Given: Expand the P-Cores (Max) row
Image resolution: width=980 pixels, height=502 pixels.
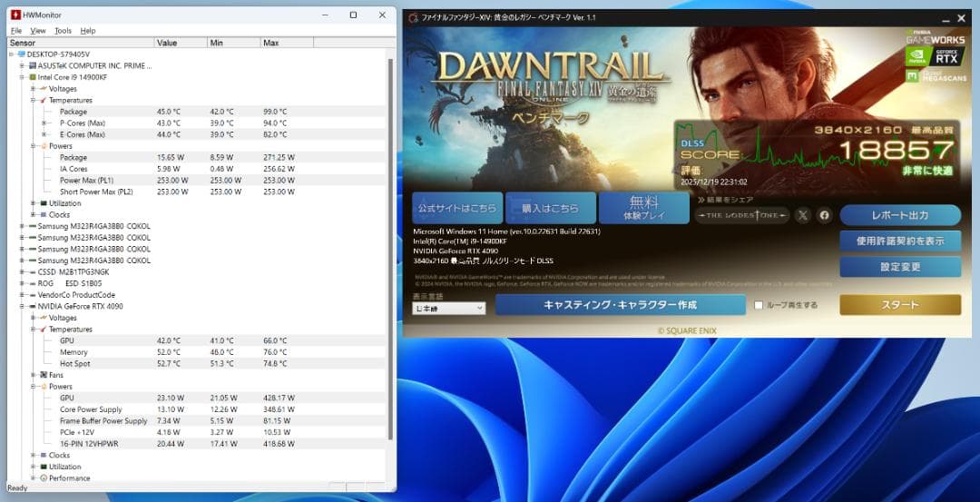Looking at the screenshot, I should tap(44, 123).
